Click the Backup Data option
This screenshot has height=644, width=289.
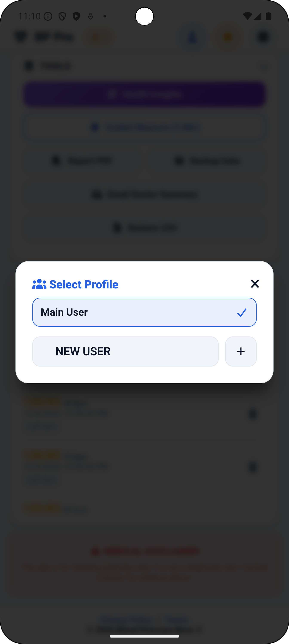pos(207,161)
